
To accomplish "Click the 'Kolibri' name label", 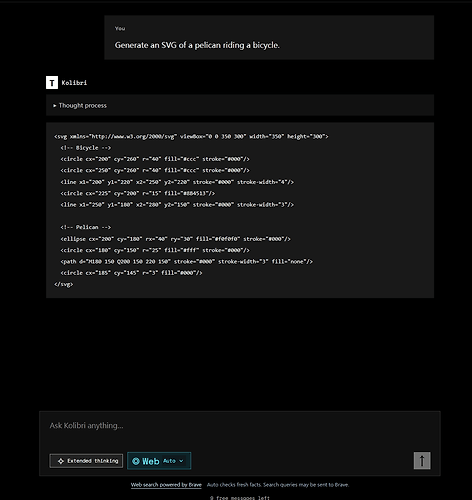I will point(74,83).
